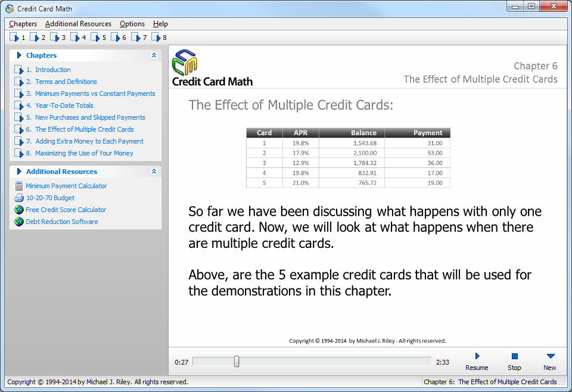Image resolution: width=572 pixels, height=392 pixels.
Task: Open Maximizing the Use of Your Money chapter
Action: (79, 153)
